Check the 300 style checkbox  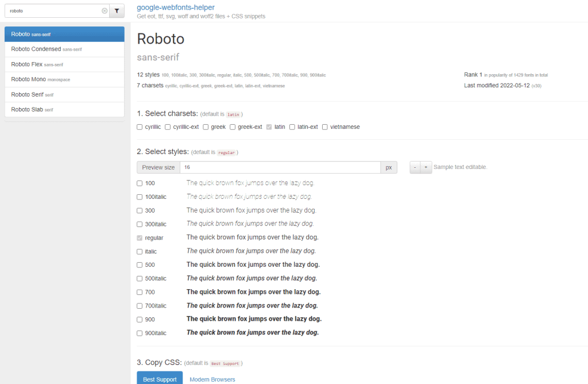(x=140, y=210)
